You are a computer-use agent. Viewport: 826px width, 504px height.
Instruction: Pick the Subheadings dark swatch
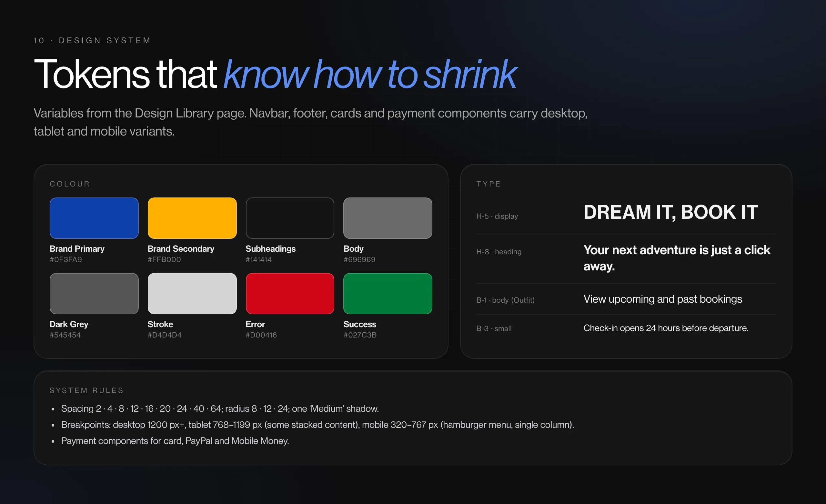[x=290, y=218]
